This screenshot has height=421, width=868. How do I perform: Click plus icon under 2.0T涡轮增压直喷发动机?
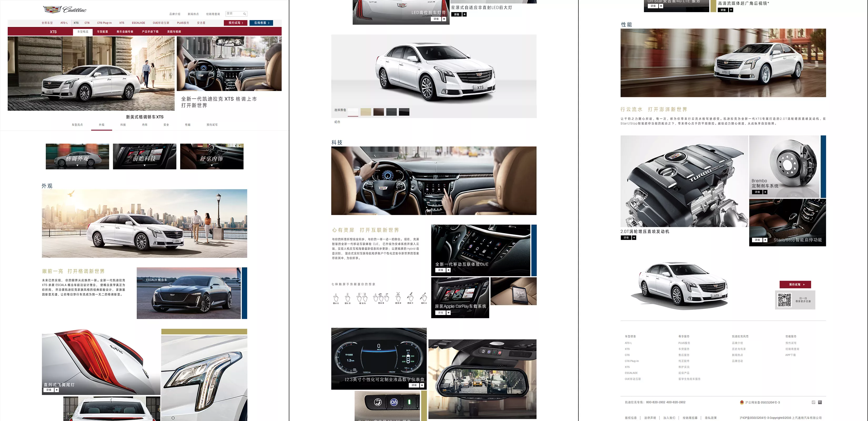634,238
